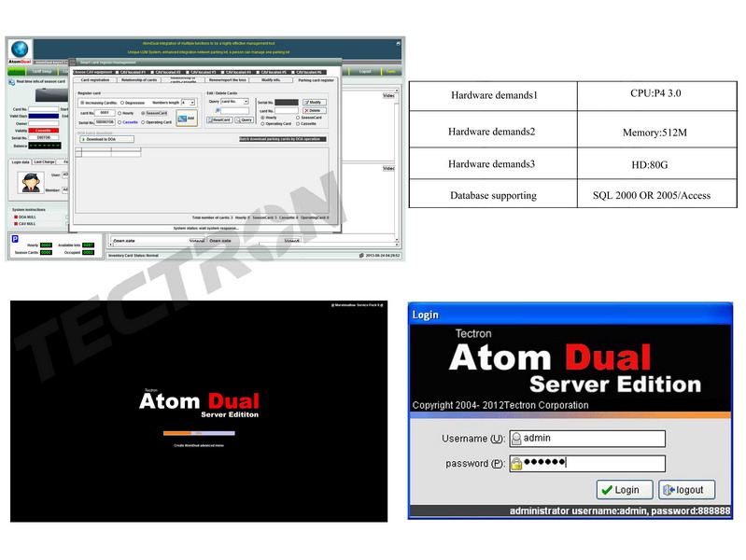746x560 pixels.
Task: Switch to Relationship of cards tab
Action: (139, 80)
